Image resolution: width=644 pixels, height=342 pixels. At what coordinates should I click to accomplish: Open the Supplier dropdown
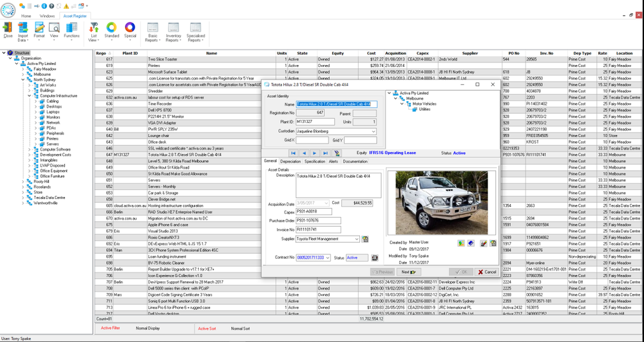pos(357,239)
